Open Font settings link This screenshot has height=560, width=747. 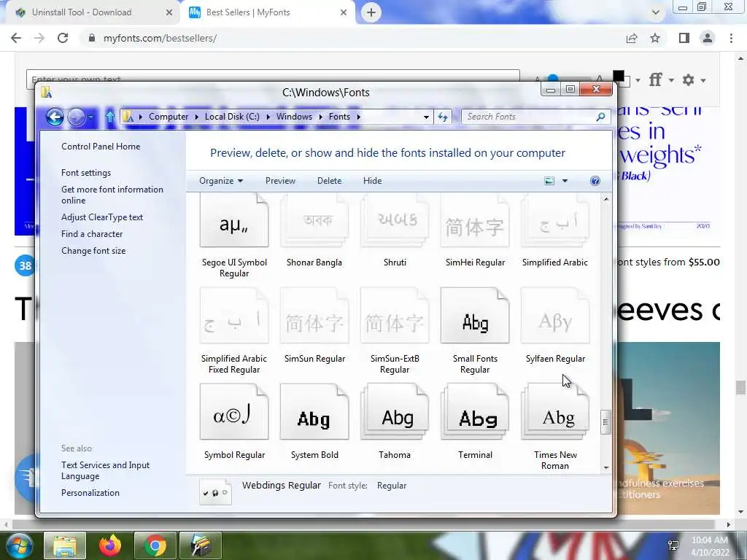(86, 173)
